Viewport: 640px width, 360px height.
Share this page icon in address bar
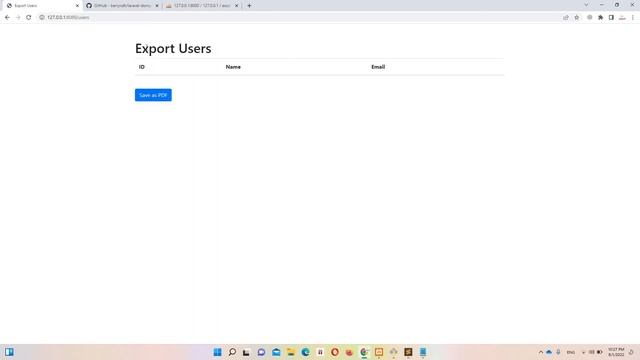[566, 18]
